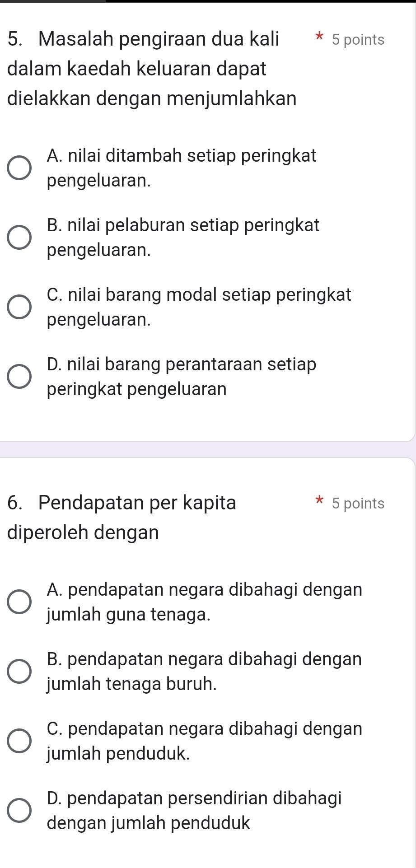Click the question 6 Pendapatan per kapita title
The image size is (416, 868).
click(x=122, y=502)
